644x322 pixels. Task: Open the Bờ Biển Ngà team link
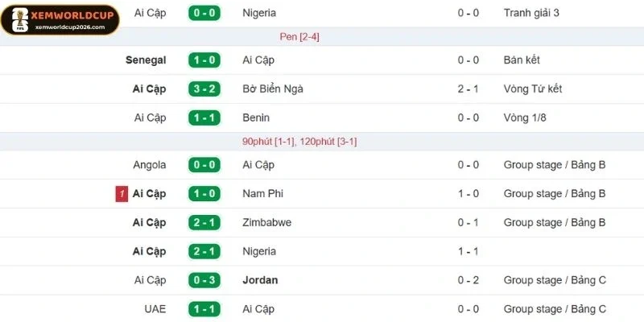[273, 89]
